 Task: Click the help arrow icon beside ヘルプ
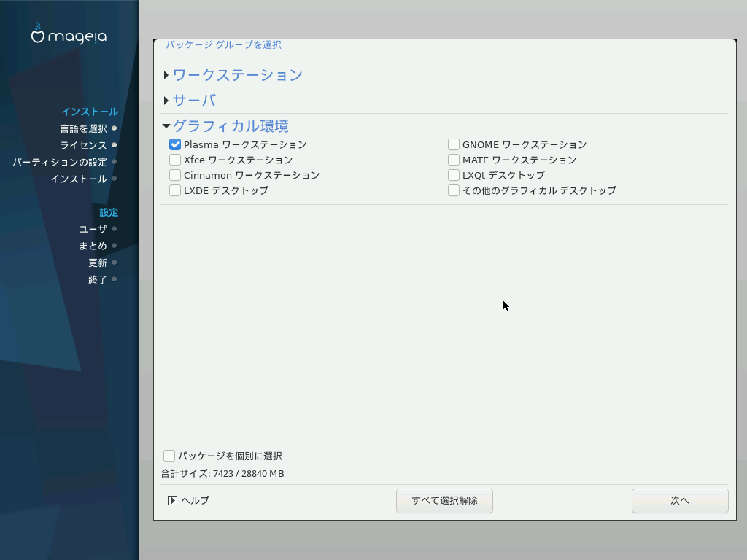click(172, 500)
